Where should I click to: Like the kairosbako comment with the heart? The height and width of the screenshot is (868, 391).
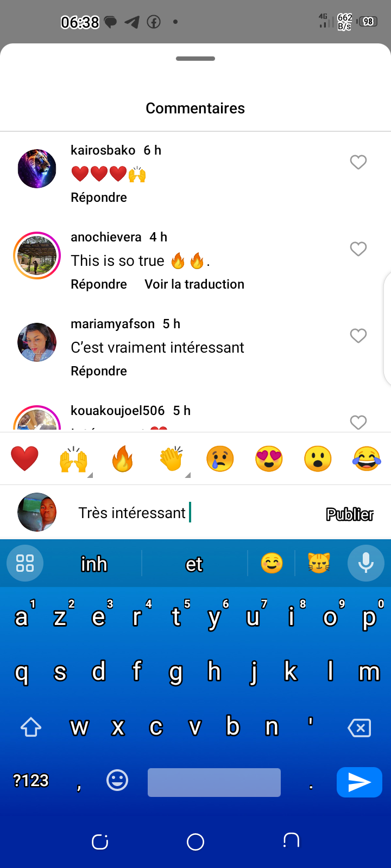point(358,162)
